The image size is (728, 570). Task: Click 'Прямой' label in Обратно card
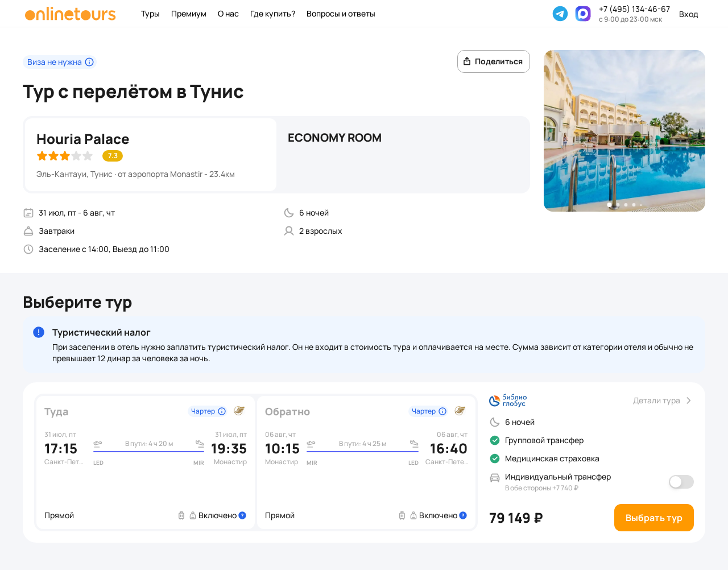click(x=280, y=515)
